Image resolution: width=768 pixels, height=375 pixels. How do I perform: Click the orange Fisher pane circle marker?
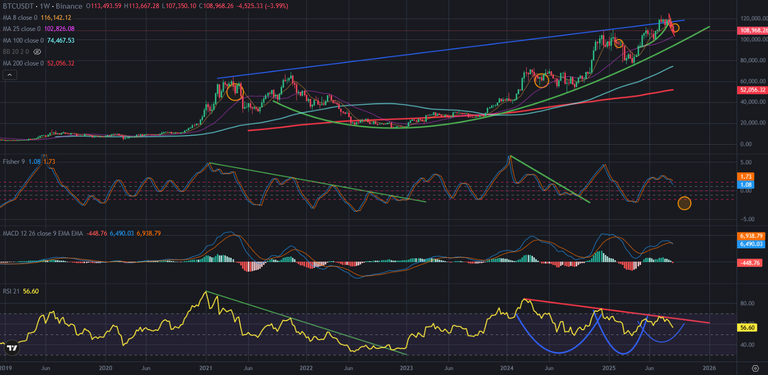pyautogui.click(x=684, y=203)
